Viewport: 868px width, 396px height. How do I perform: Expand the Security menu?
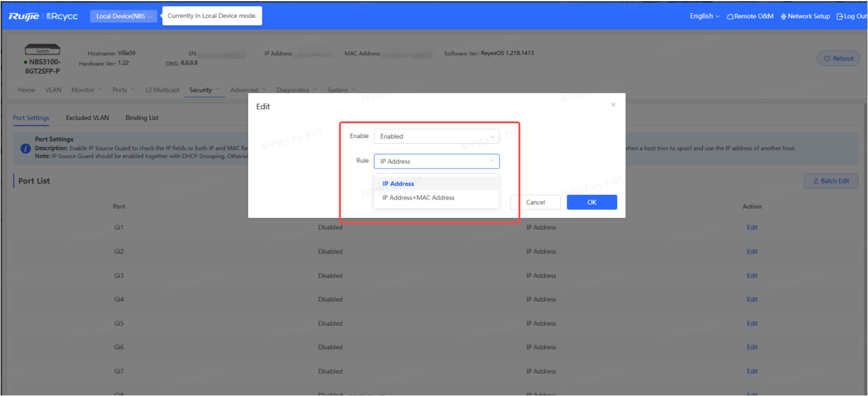[x=205, y=90]
